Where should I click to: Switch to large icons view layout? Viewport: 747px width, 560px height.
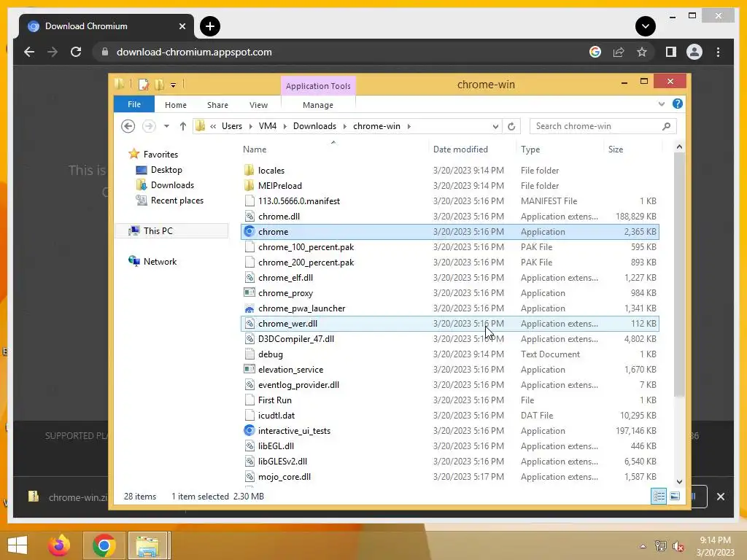pyautogui.click(x=675, y=497)
